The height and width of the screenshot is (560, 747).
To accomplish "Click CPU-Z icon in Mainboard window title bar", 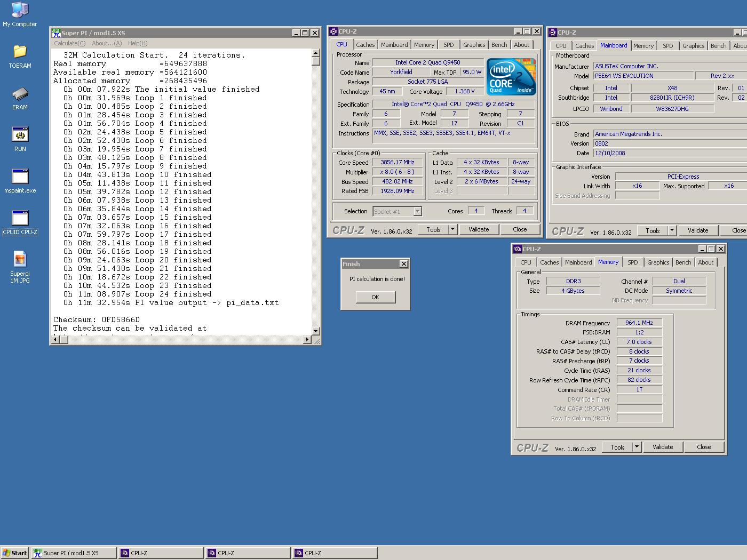I will pyautogui.click(x=553, y=33).
